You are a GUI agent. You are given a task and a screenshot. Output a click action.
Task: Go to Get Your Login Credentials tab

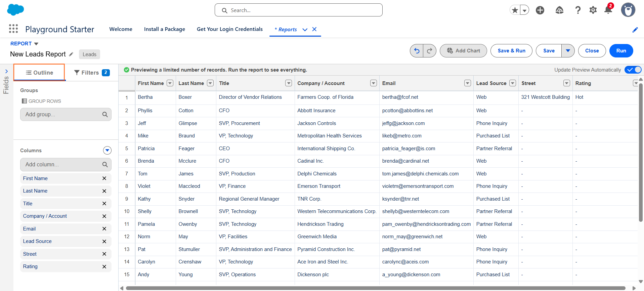[x=230, y=29]
